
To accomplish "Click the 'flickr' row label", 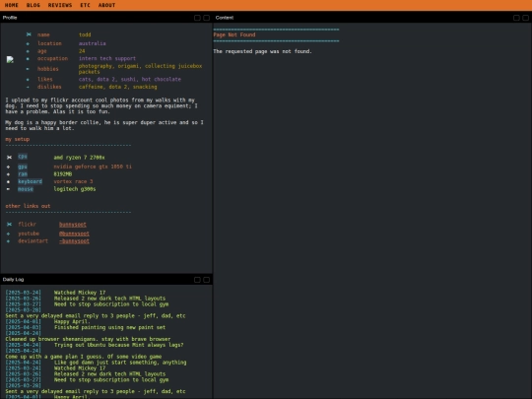I will 28,225.
